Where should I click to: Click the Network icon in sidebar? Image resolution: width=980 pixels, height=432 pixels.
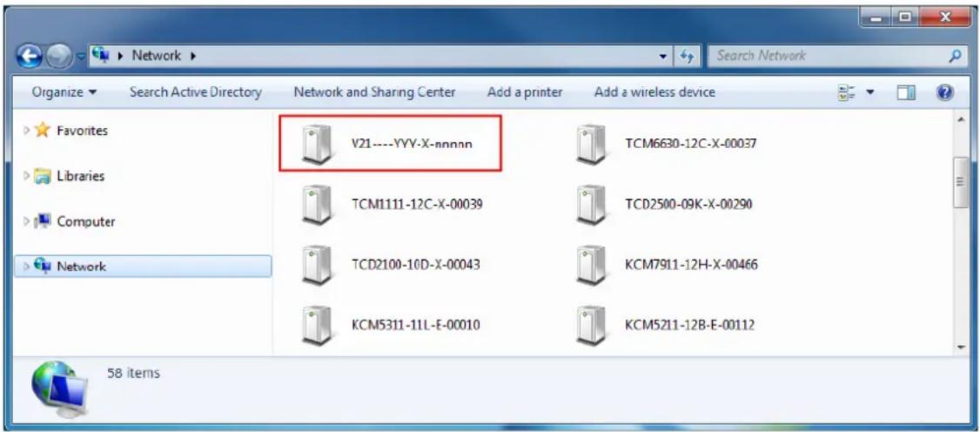click(43, 266)
